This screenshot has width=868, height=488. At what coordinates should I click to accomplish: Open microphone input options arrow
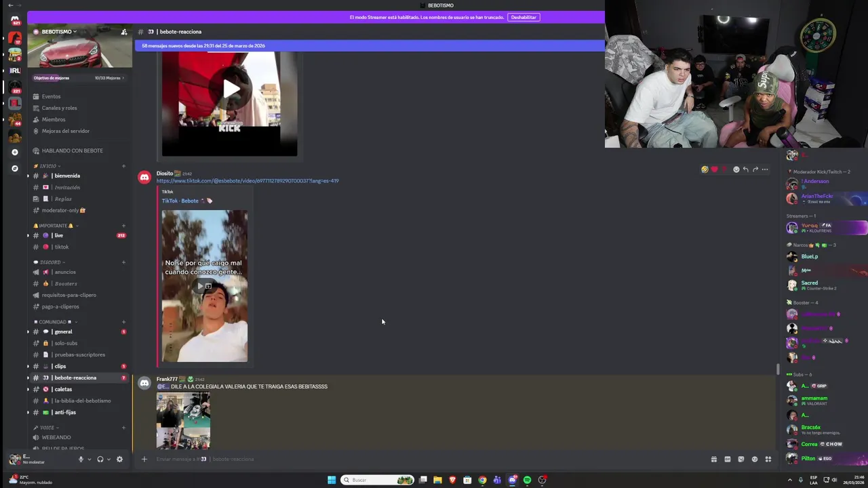pos(89,459)
